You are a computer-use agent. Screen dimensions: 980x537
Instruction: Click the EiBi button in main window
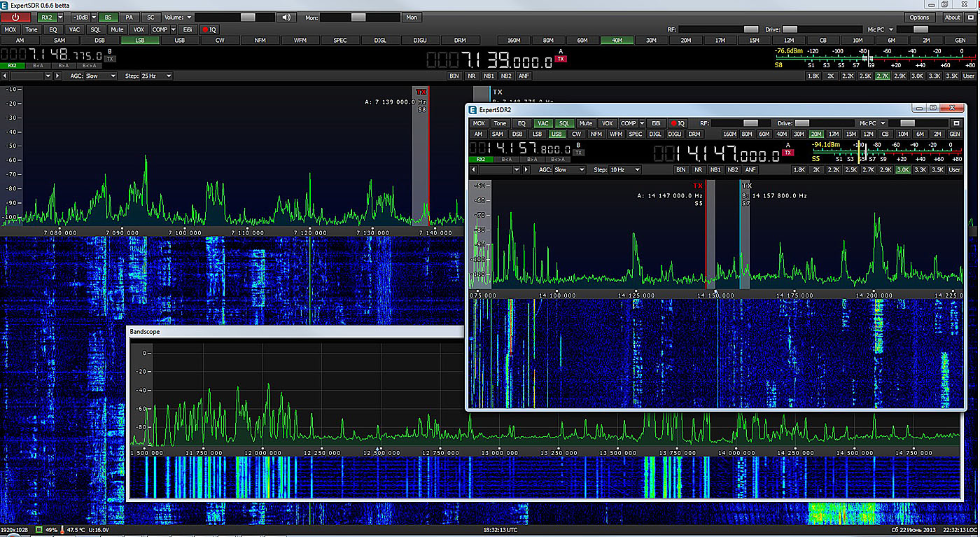(188, 29)
